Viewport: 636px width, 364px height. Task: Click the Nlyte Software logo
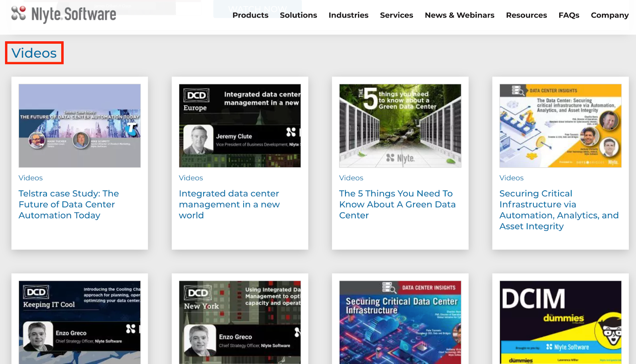click(64, 14)
